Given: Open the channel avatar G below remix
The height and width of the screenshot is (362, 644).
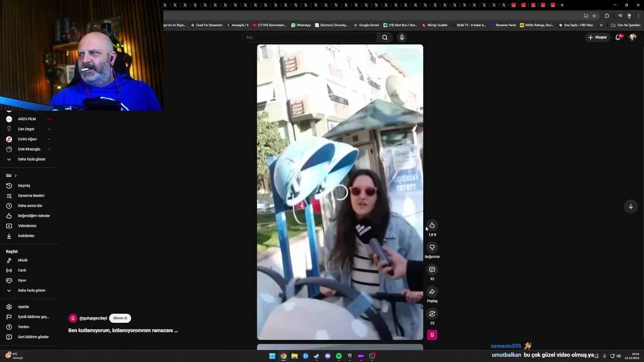Looking at the screenshot, I should [432, 335].
